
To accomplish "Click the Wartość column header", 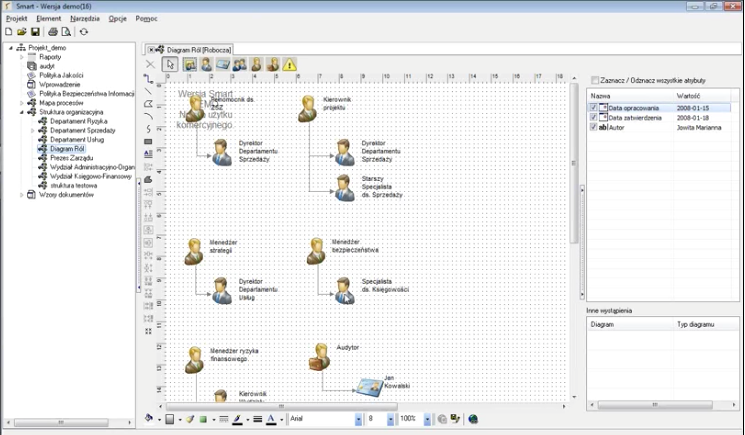I will click(688, 96).
